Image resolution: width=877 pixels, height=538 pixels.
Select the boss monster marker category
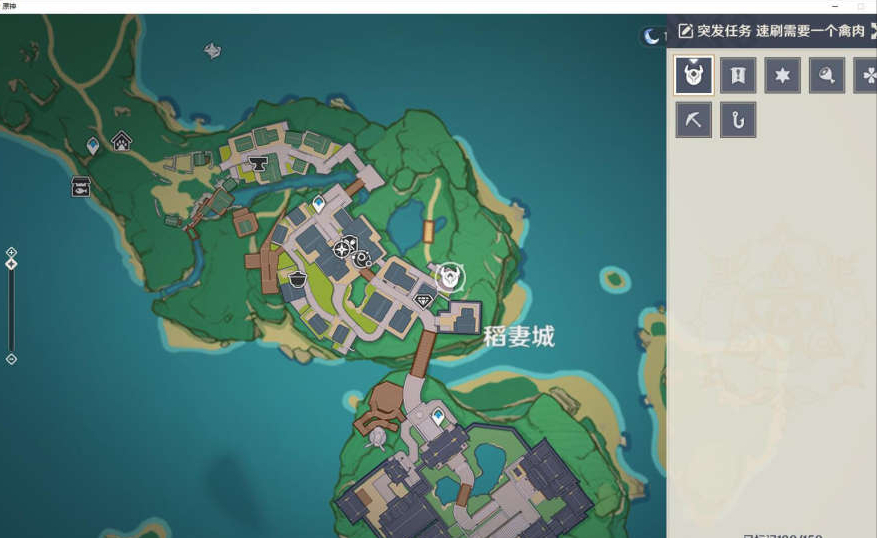tap(694, 75)
